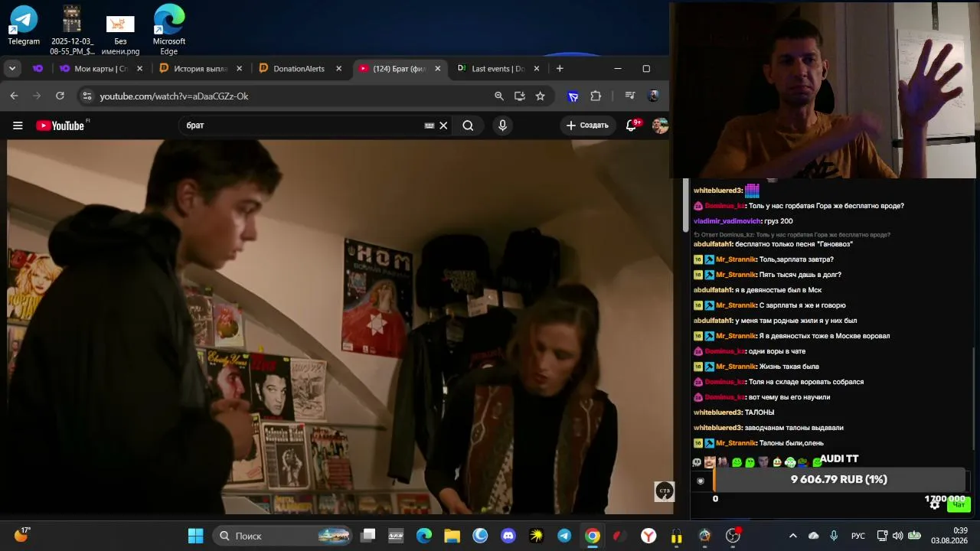
Task: Click the address bar URL field
Action: (x=291, y=96)
